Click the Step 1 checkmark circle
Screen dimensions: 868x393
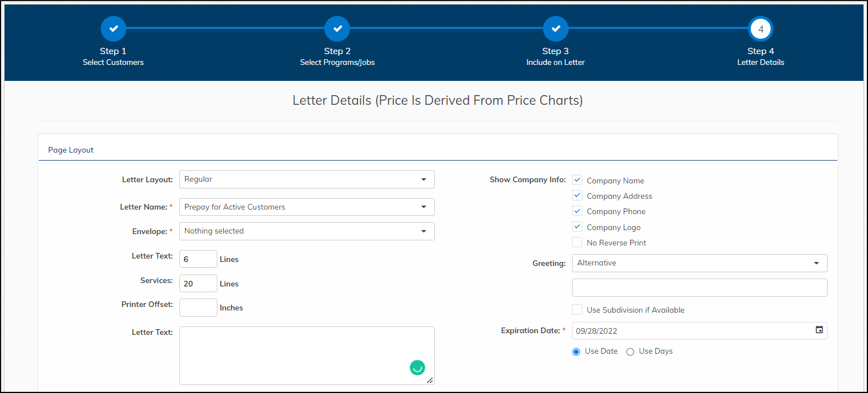(x=113, y=28)
